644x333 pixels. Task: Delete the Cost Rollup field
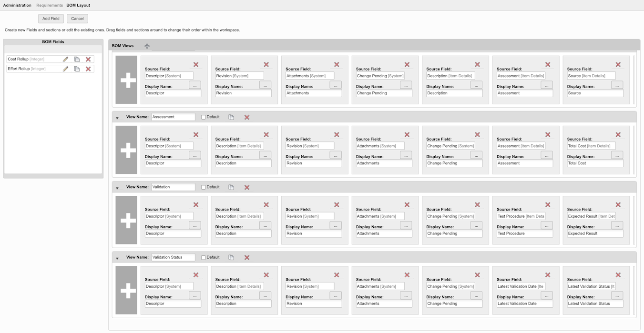point(88,59)
